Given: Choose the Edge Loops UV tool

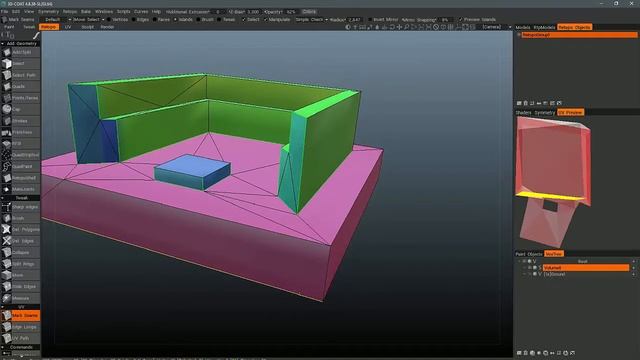Looking at the screenshot, I should 20,327.
